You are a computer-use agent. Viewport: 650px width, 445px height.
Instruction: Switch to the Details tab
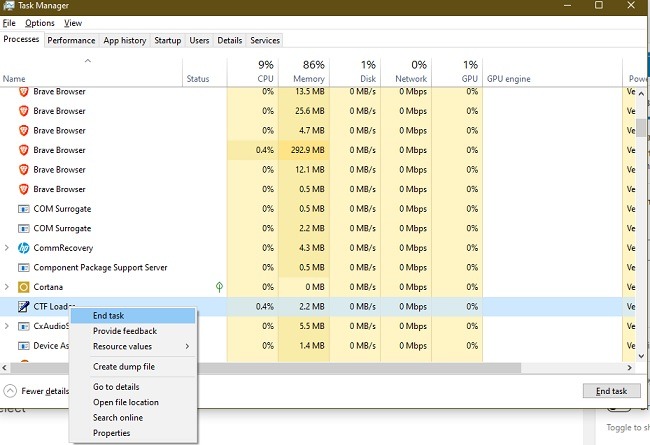[230, 40]
